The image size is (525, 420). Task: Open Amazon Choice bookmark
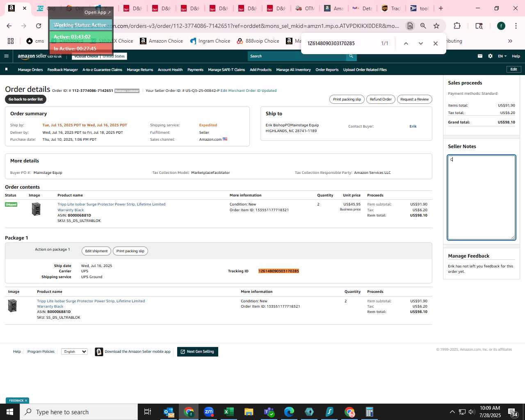point(161,41)
